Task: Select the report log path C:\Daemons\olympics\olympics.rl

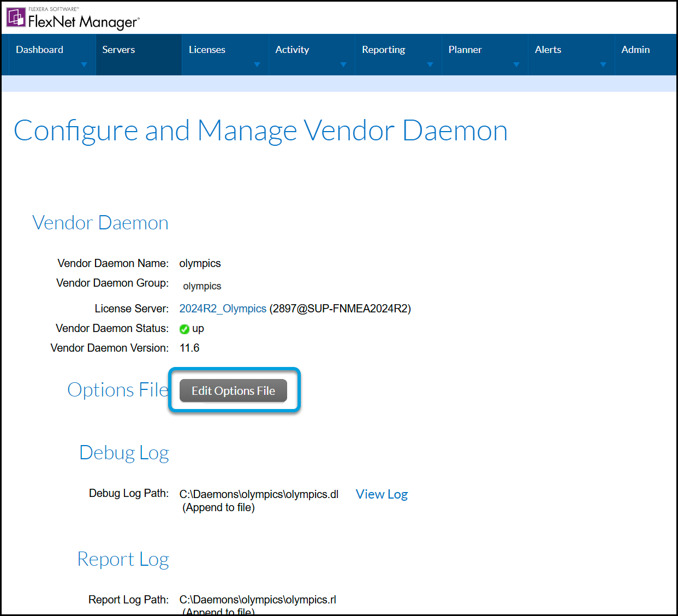Action: click(x=258, y=600)
